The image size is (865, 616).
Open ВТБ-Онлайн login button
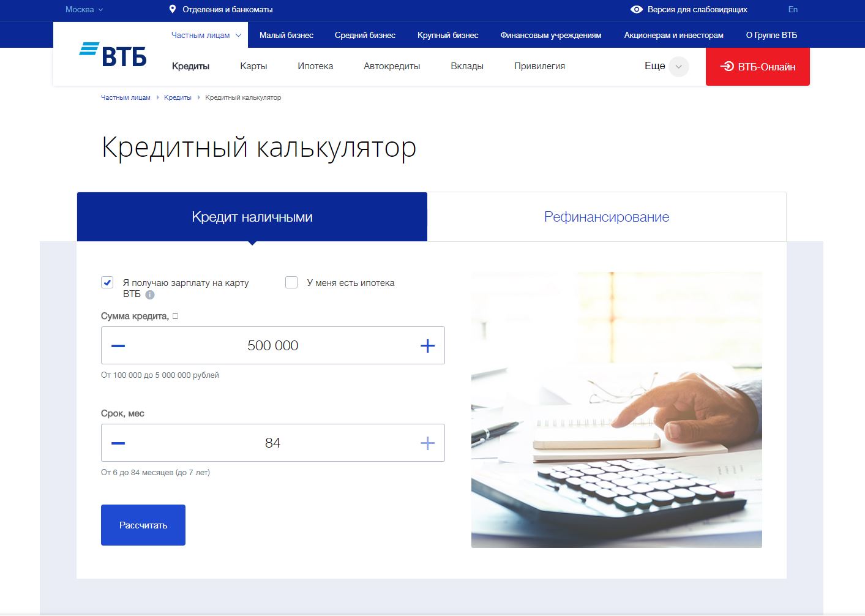click(757, 67)
